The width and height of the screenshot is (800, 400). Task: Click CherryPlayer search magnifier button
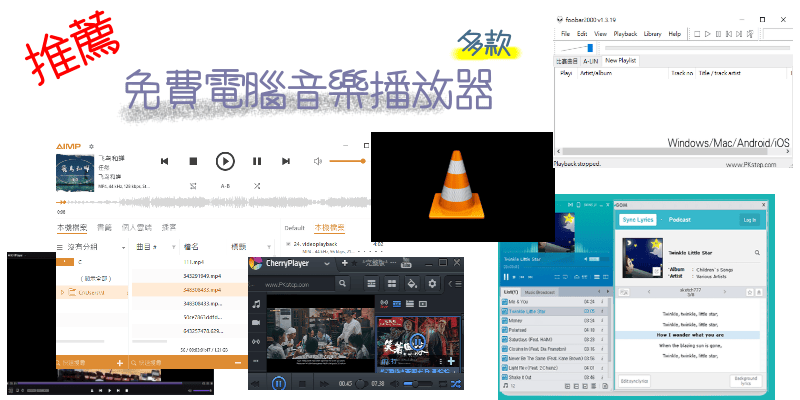click(343, 283)
